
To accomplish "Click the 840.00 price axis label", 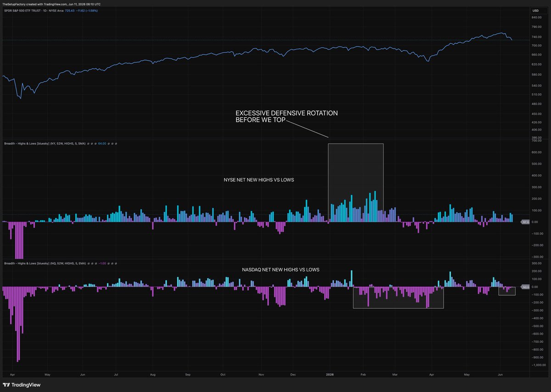I will (x=537, y=17).
